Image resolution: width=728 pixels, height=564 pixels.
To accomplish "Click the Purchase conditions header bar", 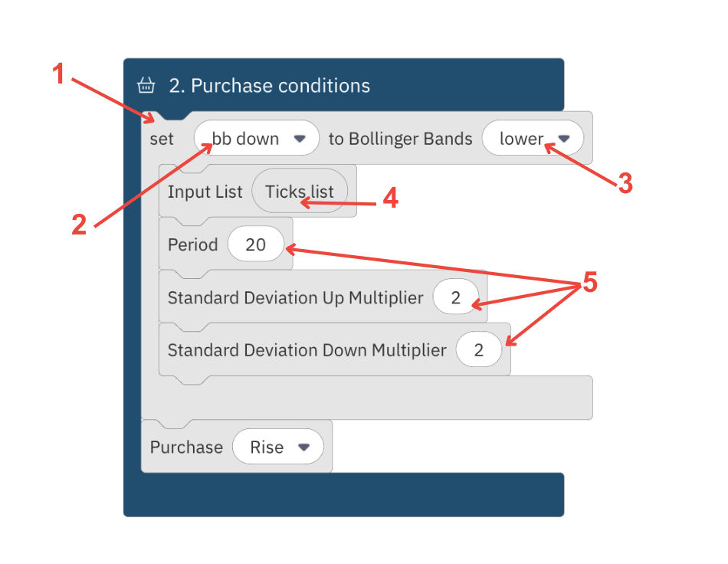I will (345, 86).
